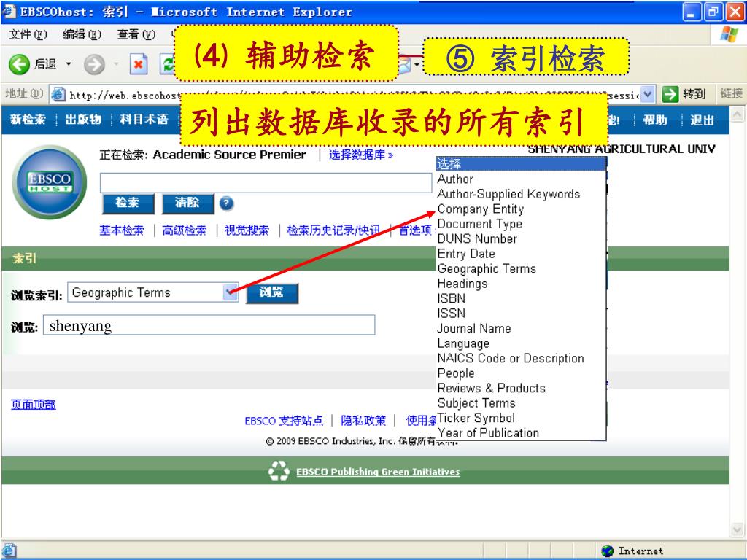Click the 检索 search button
The image size is (747, 560).
(x=128, y=203)
